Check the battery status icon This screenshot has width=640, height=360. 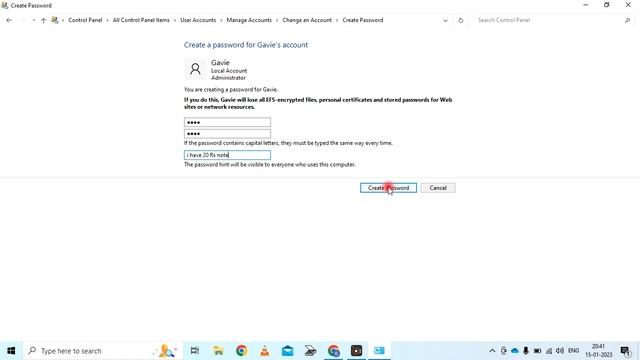click(x=538, y=351)
